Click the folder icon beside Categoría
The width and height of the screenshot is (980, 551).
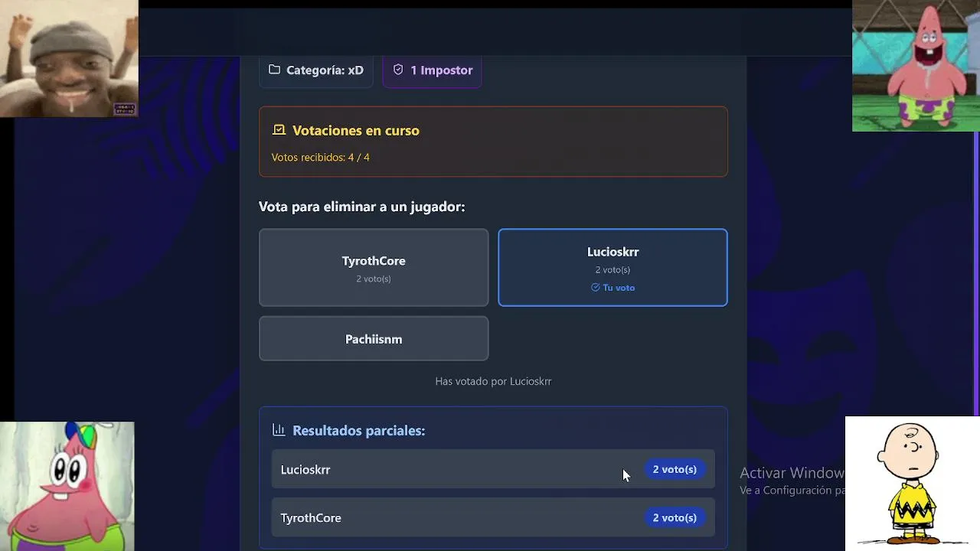pos(274,70)
